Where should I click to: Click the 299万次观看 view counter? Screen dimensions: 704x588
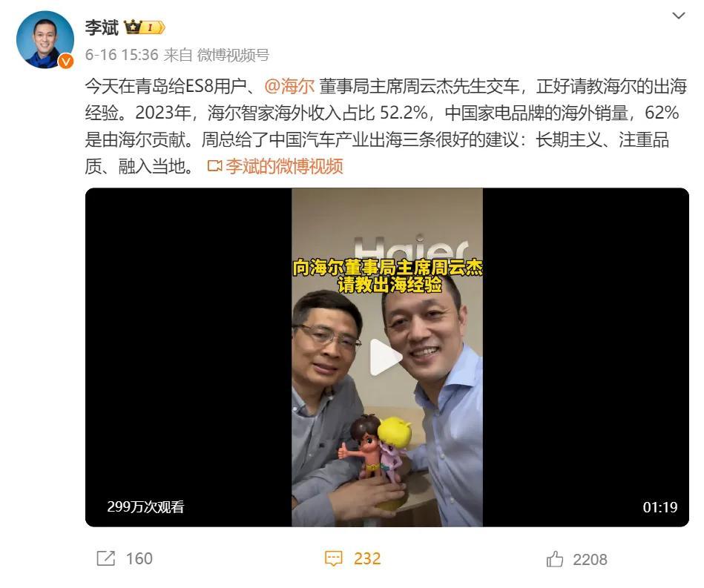pyautogui.click(x=145, y=506)
